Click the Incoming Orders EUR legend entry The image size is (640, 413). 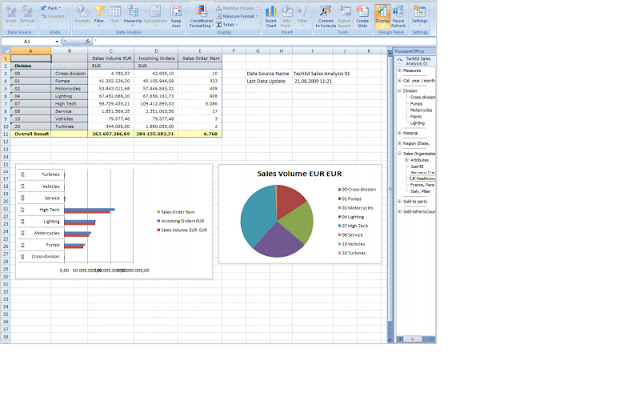click(x=182, y=221)
